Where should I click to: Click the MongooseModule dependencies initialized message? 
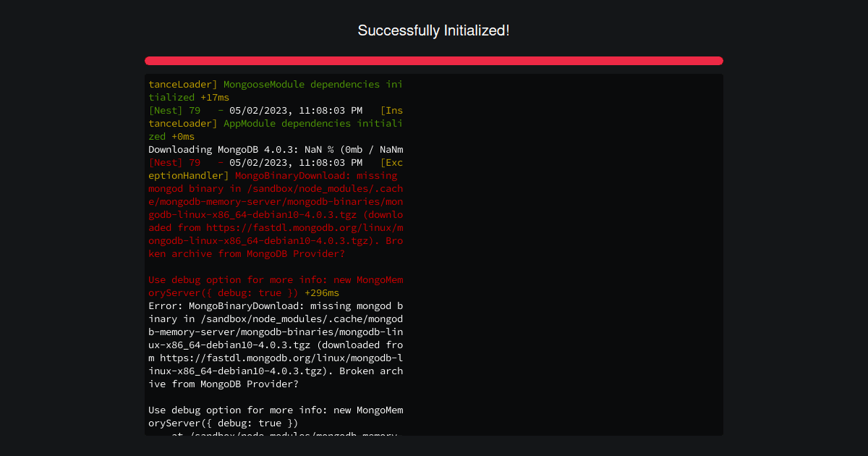click(304, 84)
